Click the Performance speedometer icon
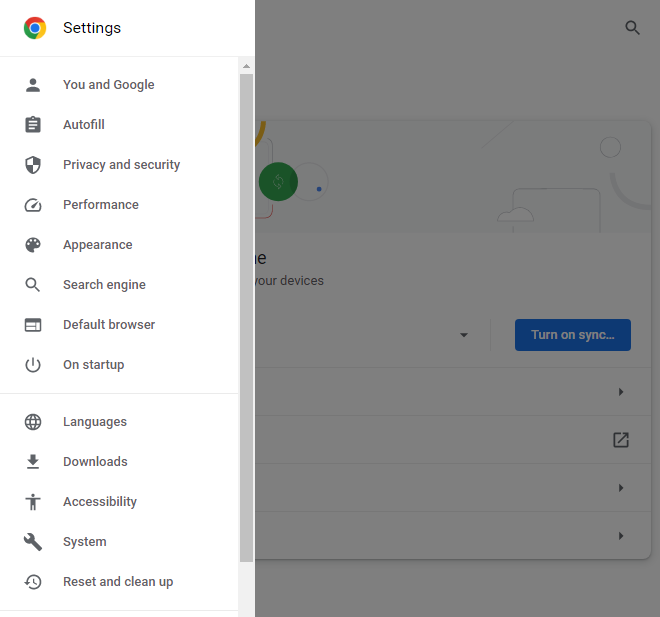 pyautogui.click(x=33, y=205)
